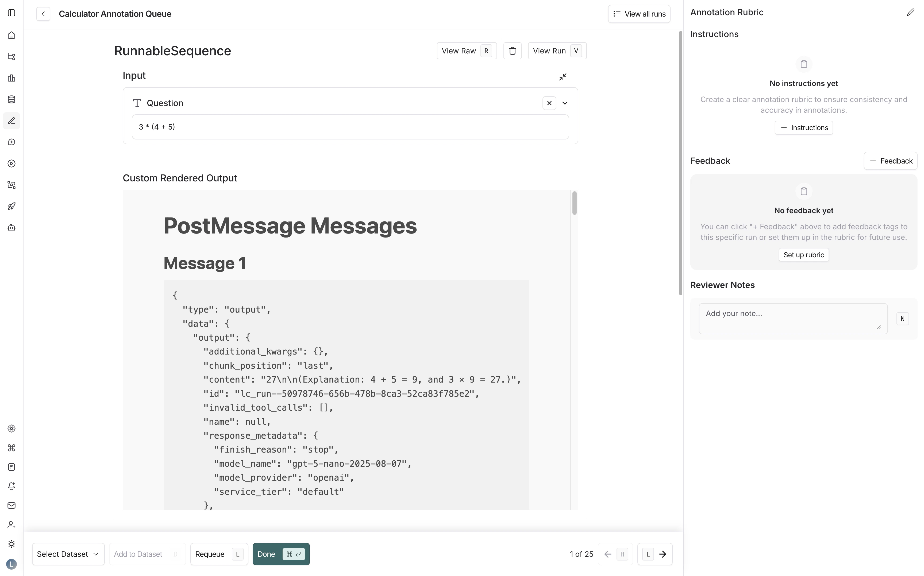Toggle the dark/light theme sun icon

point(11,544)
